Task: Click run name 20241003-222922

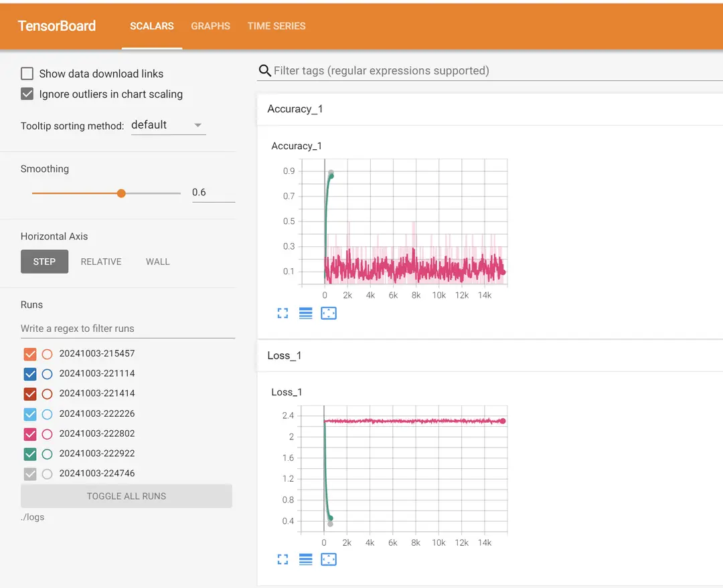Action: [x=97, y=454]
